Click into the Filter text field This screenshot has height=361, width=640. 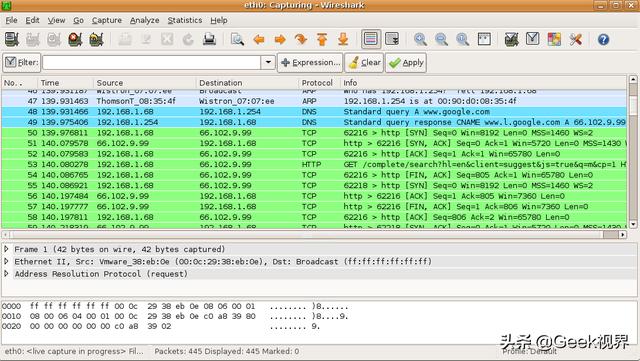(x=152, y=62)
